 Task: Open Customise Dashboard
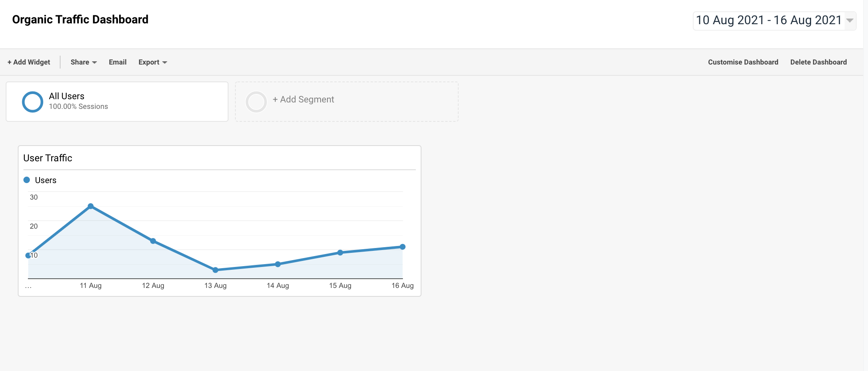743,62
